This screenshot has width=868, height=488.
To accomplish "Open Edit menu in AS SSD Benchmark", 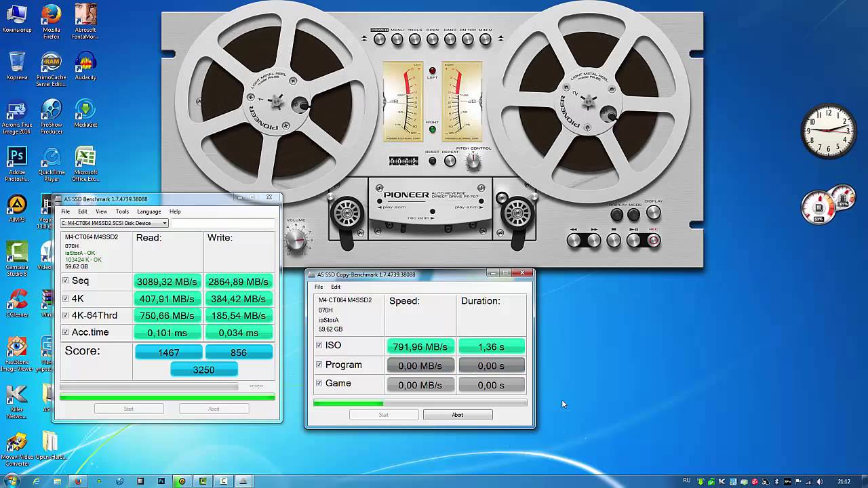I will point(83,211).
